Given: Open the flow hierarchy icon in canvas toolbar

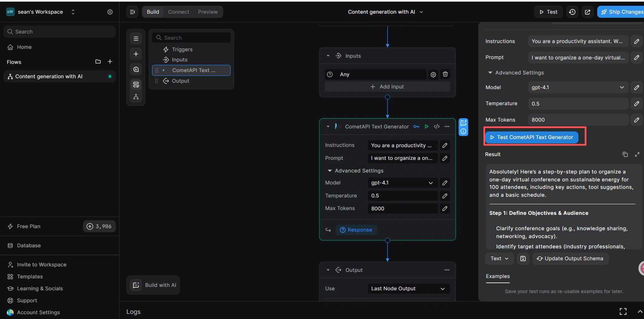Looking at the screenshot, I should pyautogui.click(x=136, y=97).
